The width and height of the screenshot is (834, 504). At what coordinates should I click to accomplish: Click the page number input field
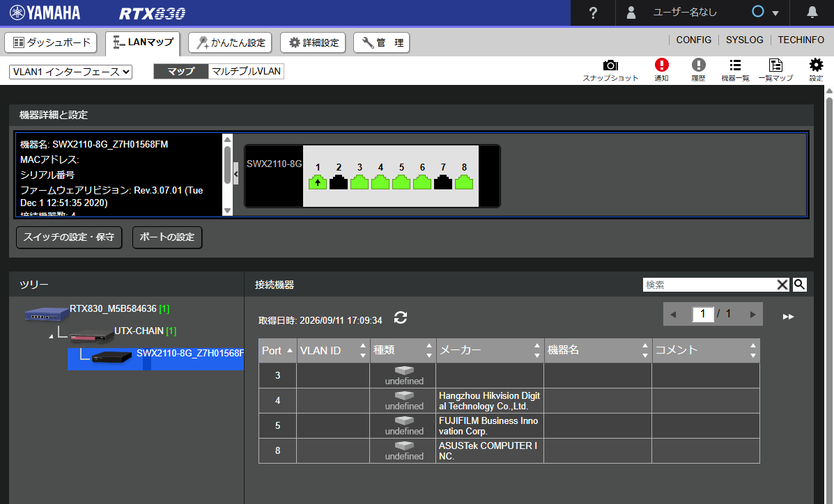[702, 314]
